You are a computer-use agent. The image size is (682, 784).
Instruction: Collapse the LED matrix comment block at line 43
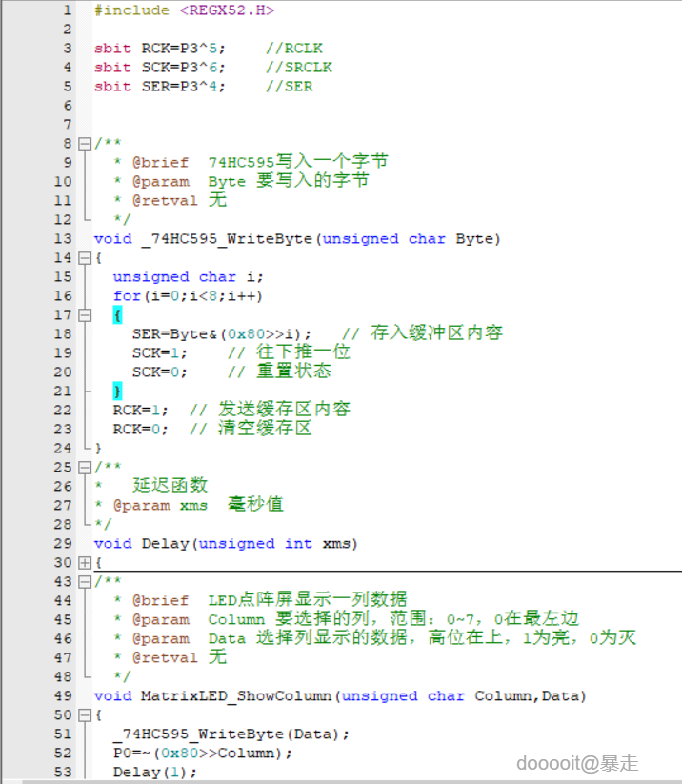tap(85, 581)
